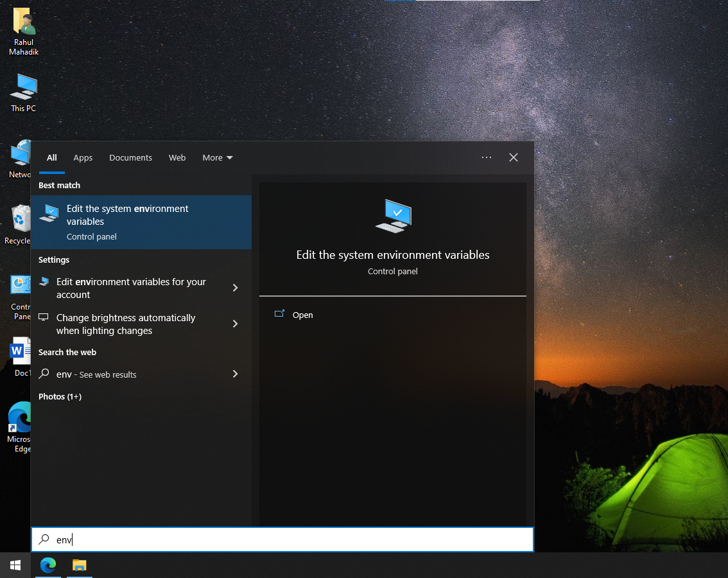Expand the More filter dropdown

(x=217, y=157)
